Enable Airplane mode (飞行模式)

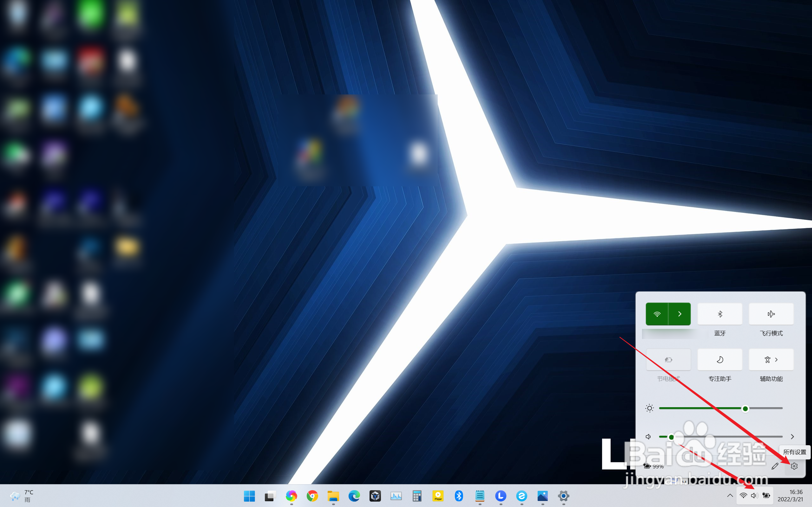(x=771, y=314)
